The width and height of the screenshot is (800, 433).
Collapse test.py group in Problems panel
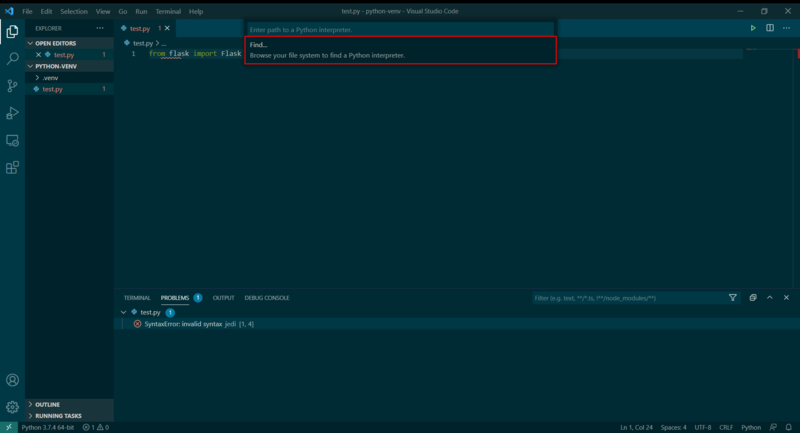click(x=123, y=312)
